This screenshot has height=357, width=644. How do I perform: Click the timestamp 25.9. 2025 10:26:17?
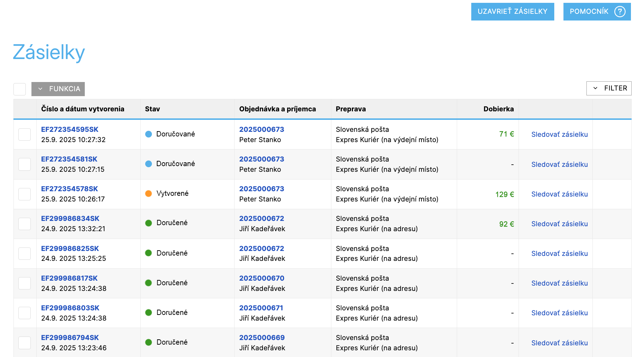click(73, 199)
